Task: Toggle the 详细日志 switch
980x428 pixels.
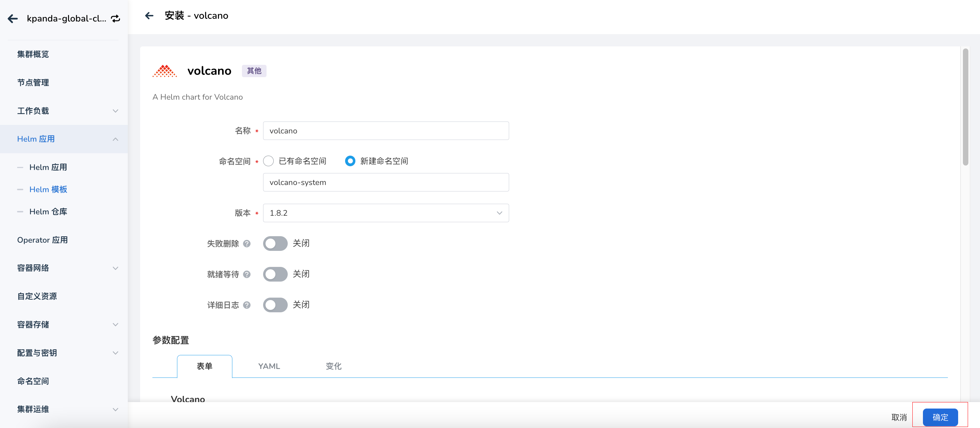Action: (x=275, y=305)
